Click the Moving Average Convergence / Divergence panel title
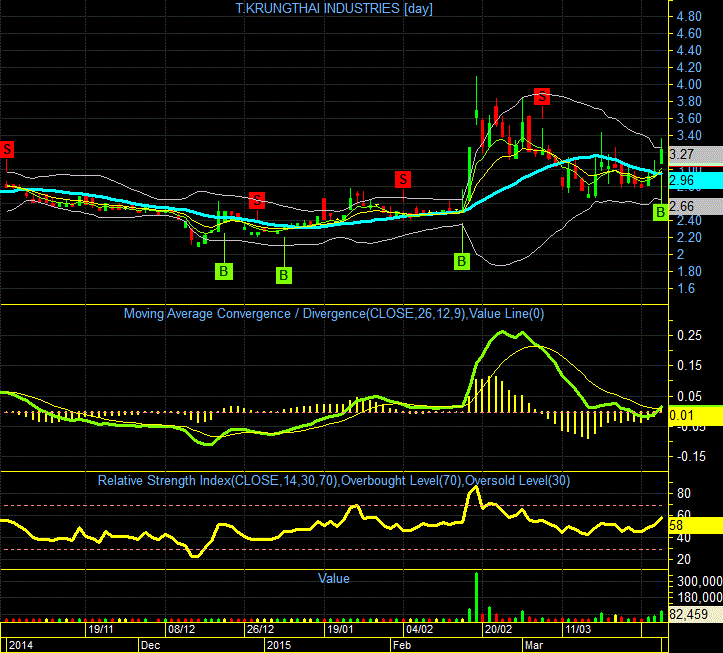 (334, 314)
